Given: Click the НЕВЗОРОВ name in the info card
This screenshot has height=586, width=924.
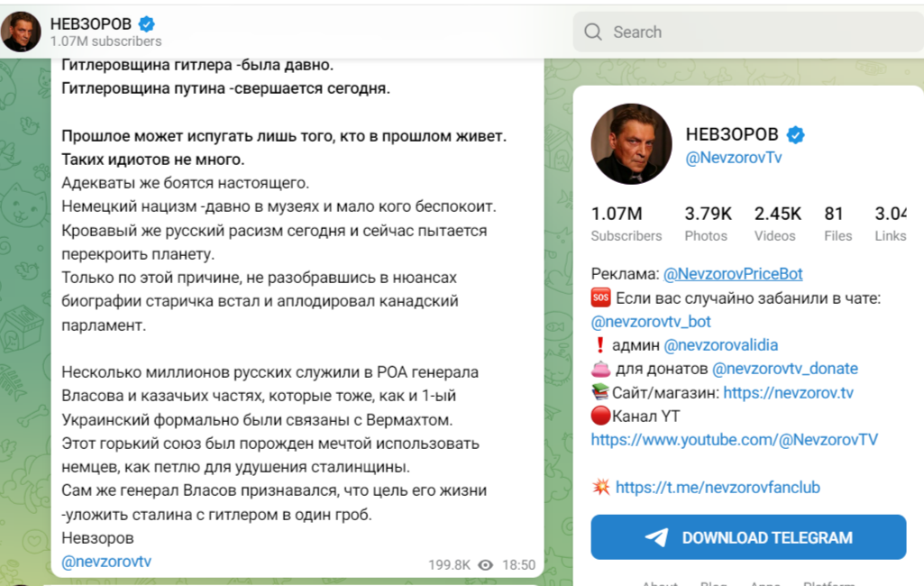Looking at the screenshot, I should pos(732,134).
